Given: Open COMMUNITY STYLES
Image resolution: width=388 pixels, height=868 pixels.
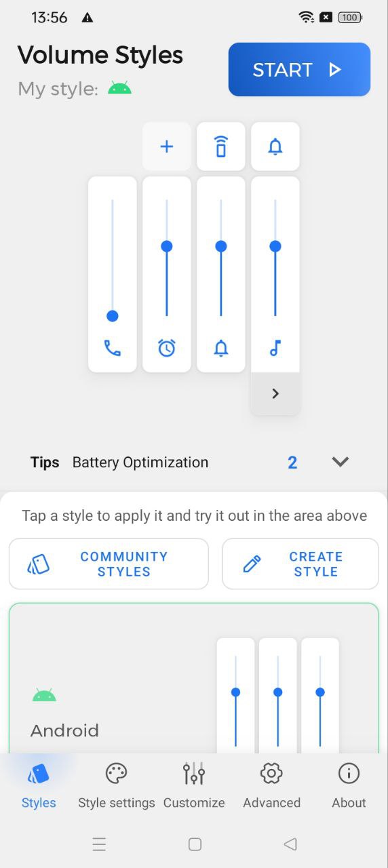Looking at the screenshot, I should pos(109,564).
